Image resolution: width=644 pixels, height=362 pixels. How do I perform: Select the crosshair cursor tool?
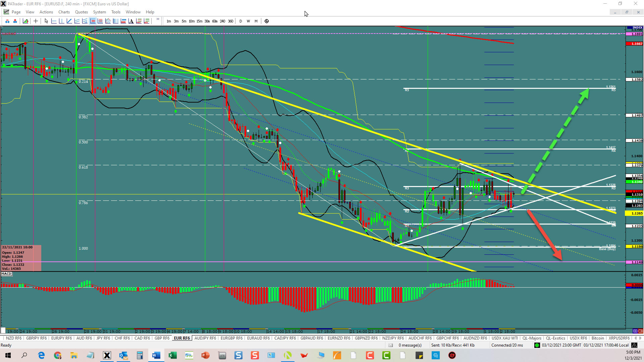click(x=36, y=21)
